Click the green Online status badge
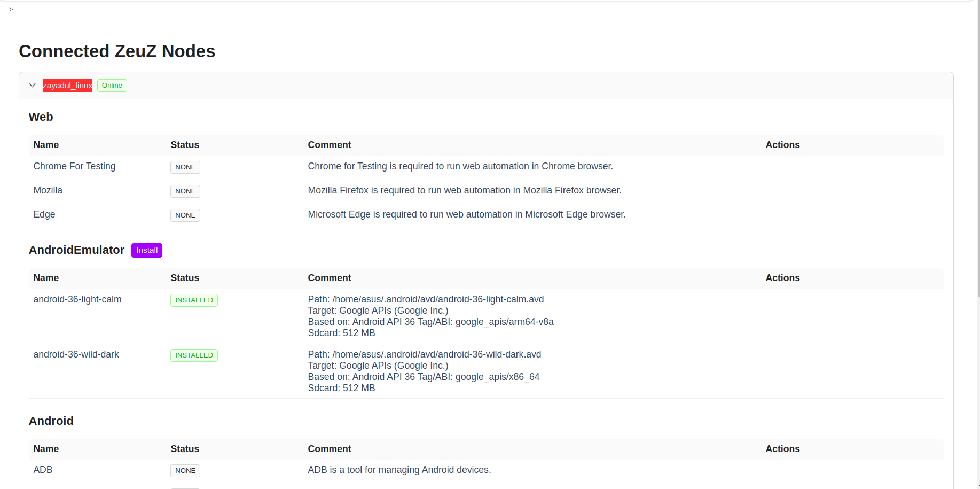The image size is (980, 489). coord(112,86)
